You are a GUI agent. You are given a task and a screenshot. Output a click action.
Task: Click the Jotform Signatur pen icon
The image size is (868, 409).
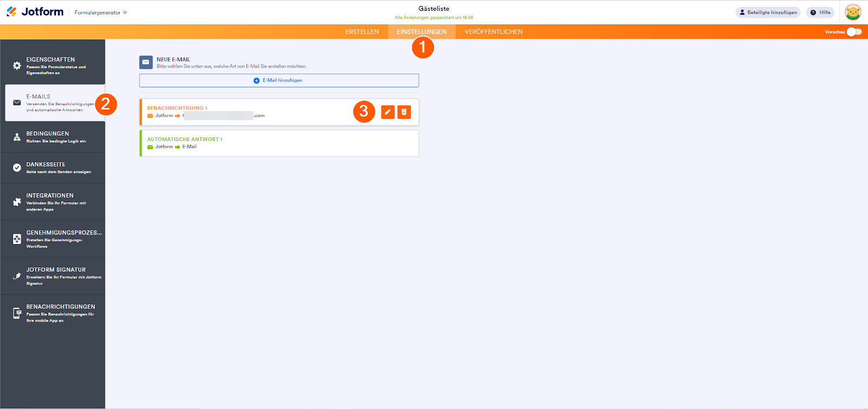17,276
